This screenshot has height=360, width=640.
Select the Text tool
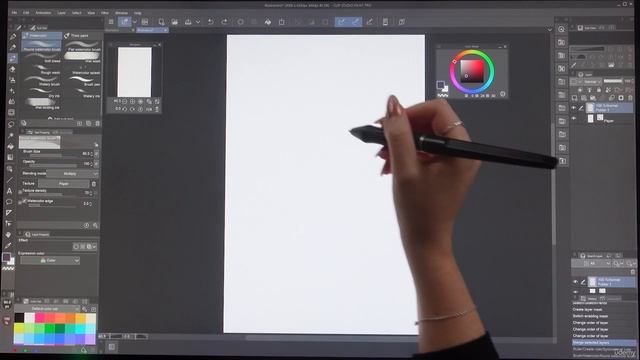(x=9, y=191)
